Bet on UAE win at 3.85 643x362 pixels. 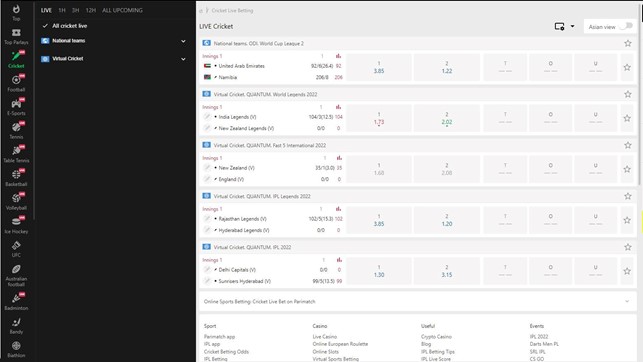tap(379, 67)
